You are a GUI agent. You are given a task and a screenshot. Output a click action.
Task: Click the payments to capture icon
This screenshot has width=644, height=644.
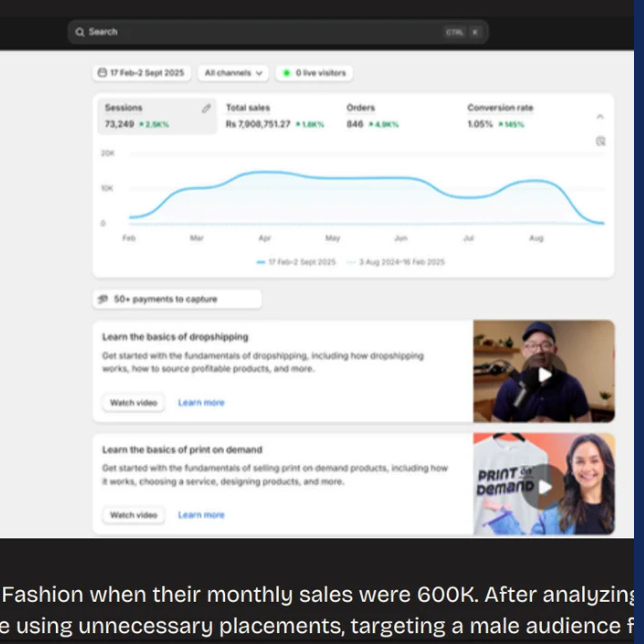coord(103,299)
